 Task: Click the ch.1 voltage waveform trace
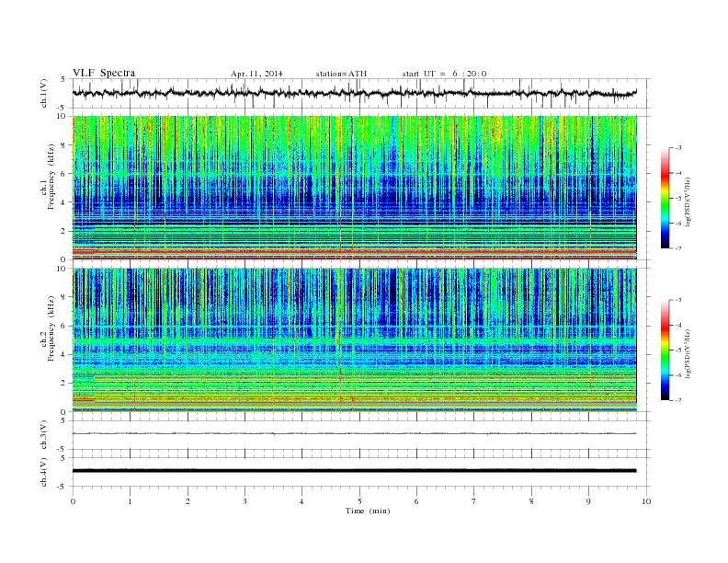tap(355, 93)
